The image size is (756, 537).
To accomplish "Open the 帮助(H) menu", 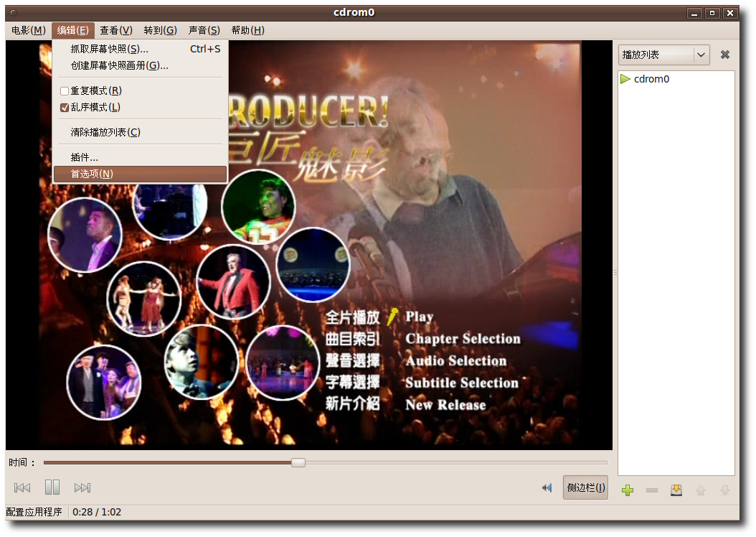I will (248, 30).
